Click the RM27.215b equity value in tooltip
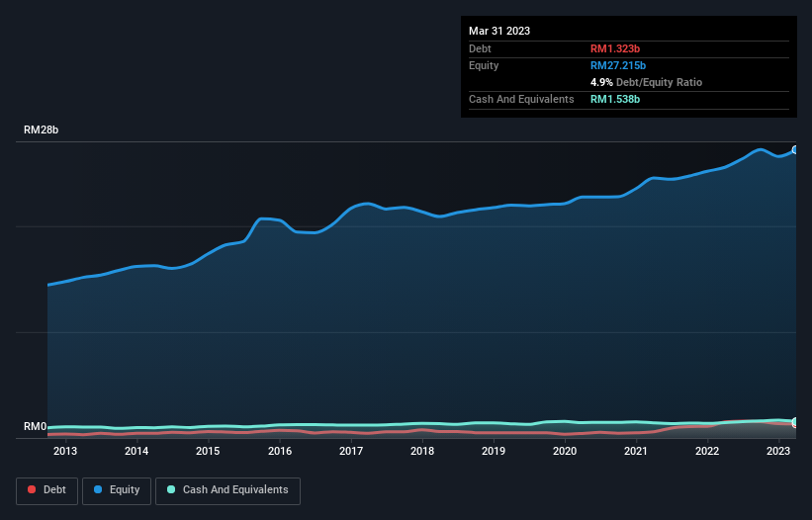 pos(620,65)
